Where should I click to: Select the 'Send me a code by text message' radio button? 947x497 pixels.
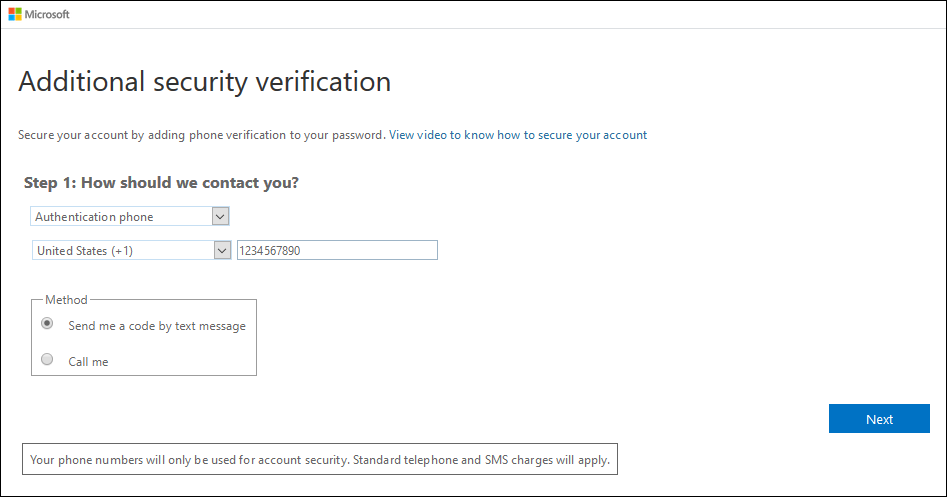[x=47, y=324]
